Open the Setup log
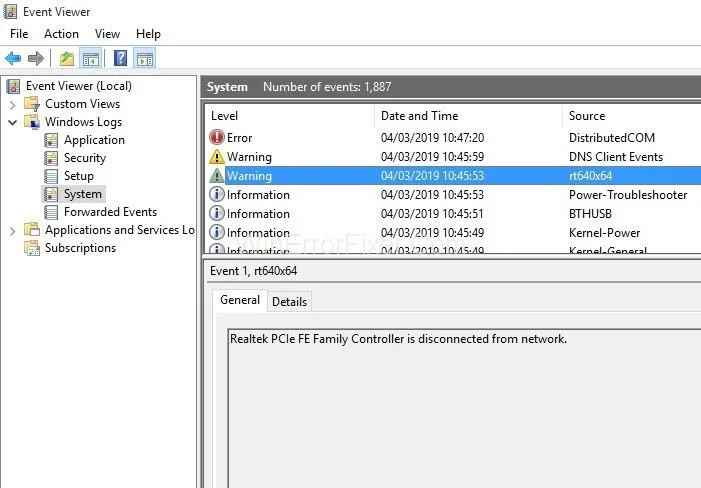Viewport: 701px width, 488px height. pyautogui.click(x=79, y=176)
